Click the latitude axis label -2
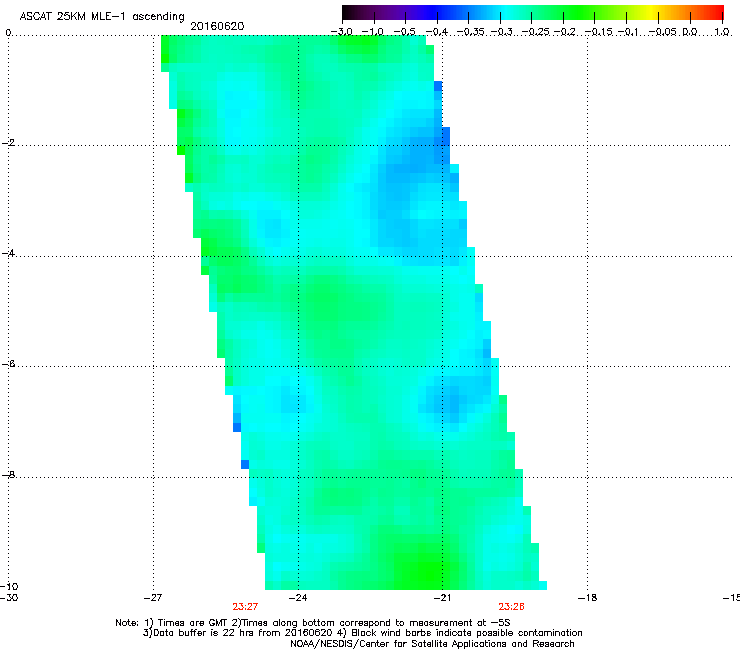This screenshot has height=650, width=740. [x=8, y=143]
